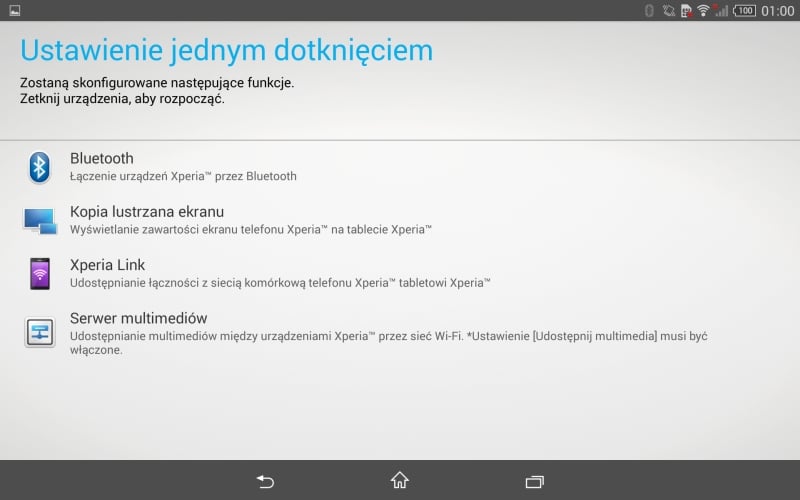This screenshot has height=500, width=800.
Task: Tap the Bluetooth icon
Action: 39,167
